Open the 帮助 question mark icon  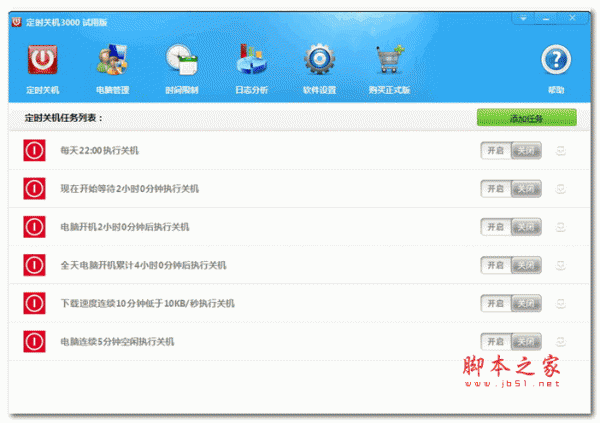coord(556,59)
